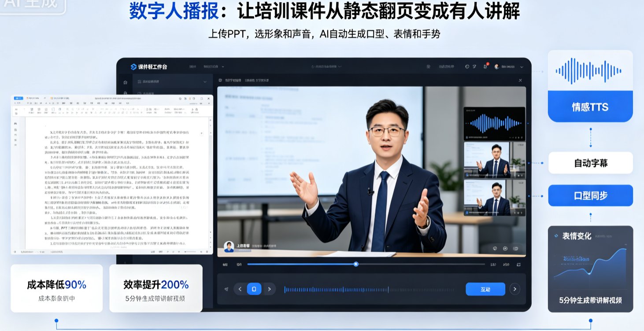The height and width of the screenshot is (331, 644).
Task: Click blue tab in document editor title bar
Action: click(19, 98)
